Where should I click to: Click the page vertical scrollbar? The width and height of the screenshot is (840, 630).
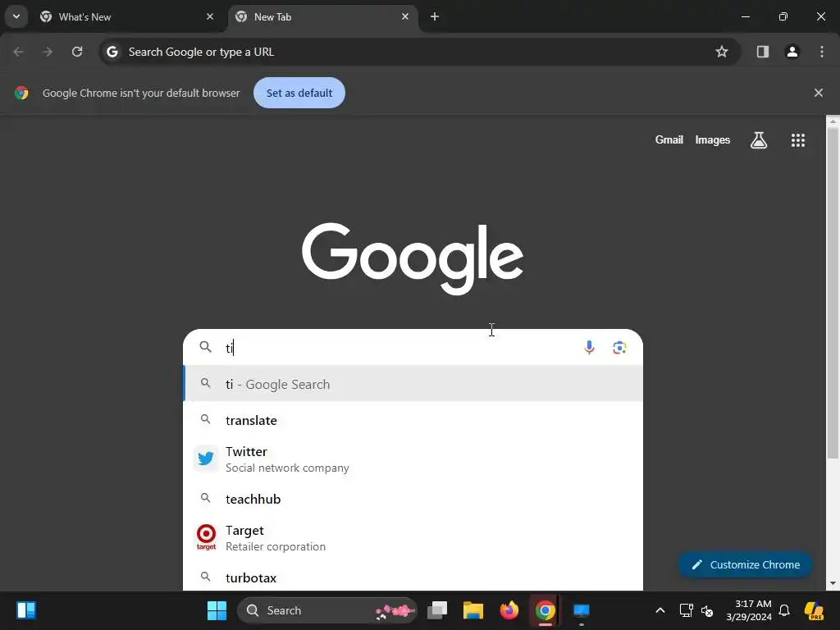coord(833,293)
